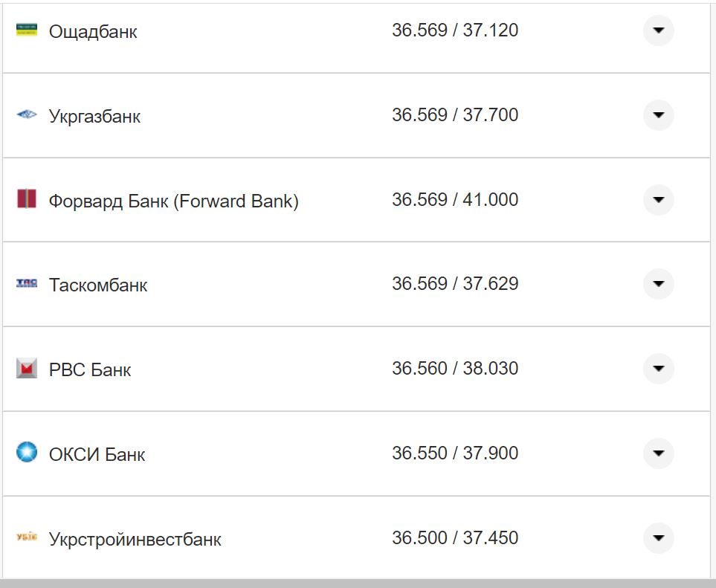
Task: Click the Таскомбанк bank name
Action: [98, 285]
